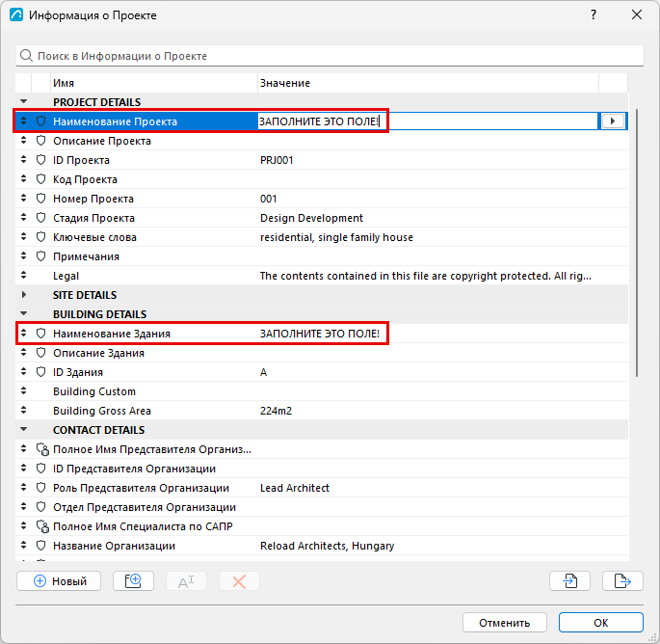Click the icon of Полное Имя Специалиста по САПР

(x=42, y=526)
